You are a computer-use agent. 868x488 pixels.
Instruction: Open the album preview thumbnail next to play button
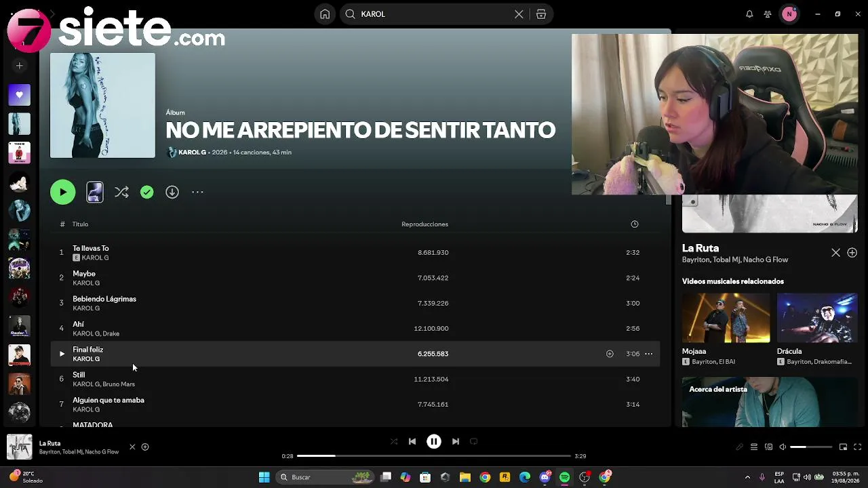click(95, 192)
